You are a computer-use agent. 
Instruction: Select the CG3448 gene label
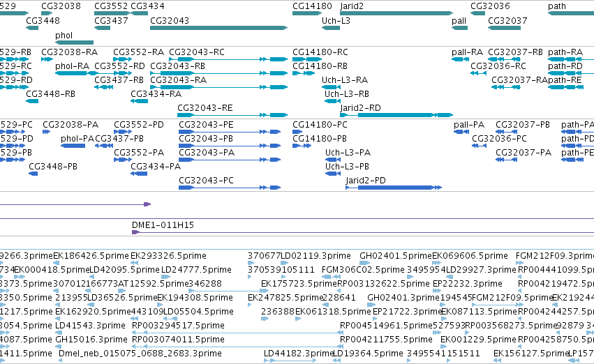click(43, 20)
